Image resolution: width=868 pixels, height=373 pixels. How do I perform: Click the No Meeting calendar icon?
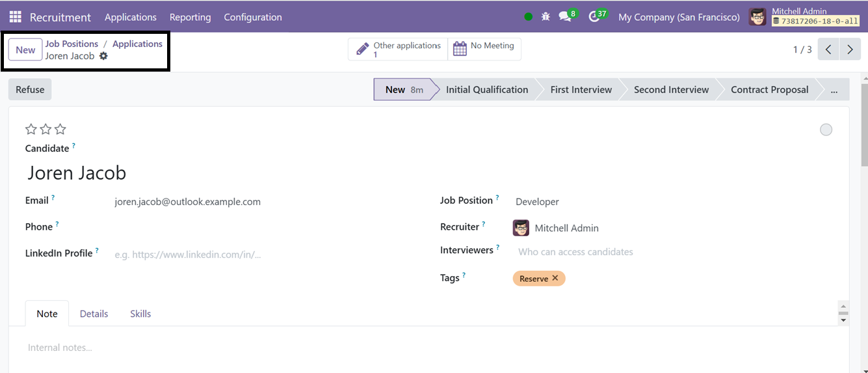click(x=460, y=49)
